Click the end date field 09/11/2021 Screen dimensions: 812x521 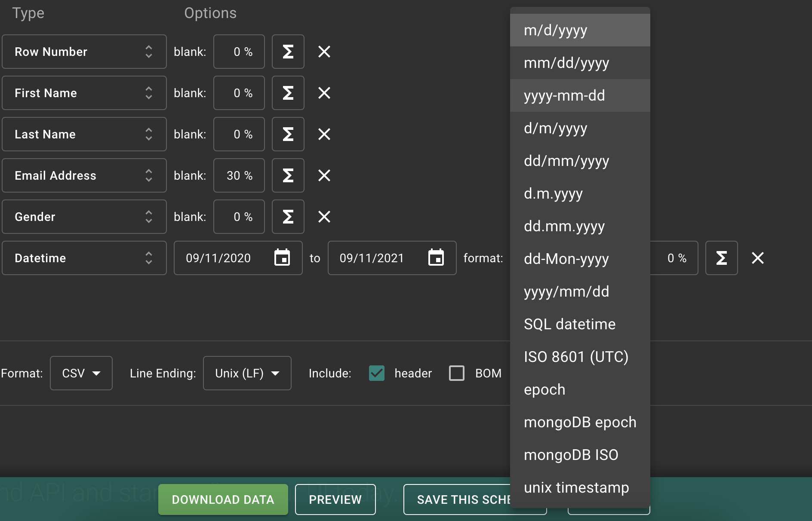click(392, 258)
